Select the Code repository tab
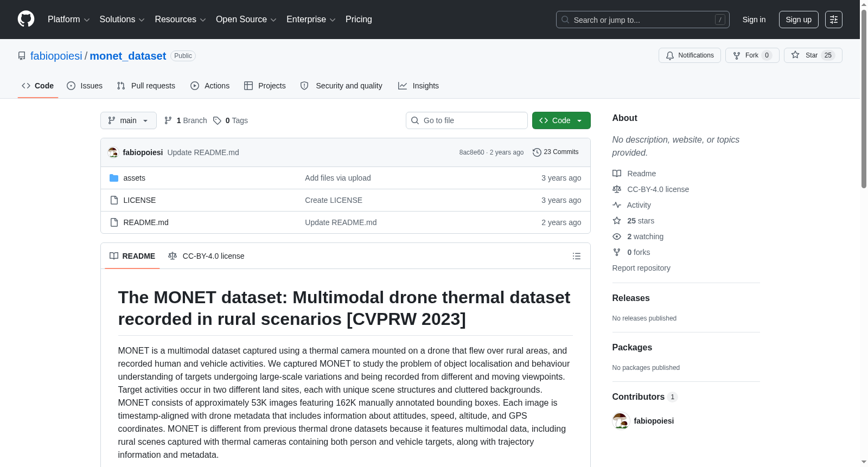This screenshot has height=467, width=868. pos(38,86)
